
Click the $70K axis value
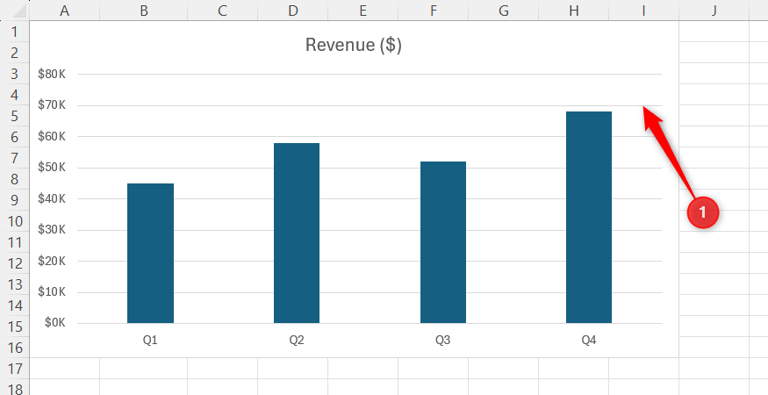tap(51, 105)
